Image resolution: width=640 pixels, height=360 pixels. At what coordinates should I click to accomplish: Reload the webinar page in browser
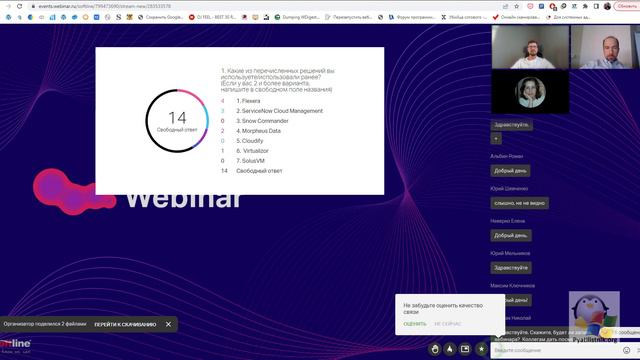(x=19, y=6)
